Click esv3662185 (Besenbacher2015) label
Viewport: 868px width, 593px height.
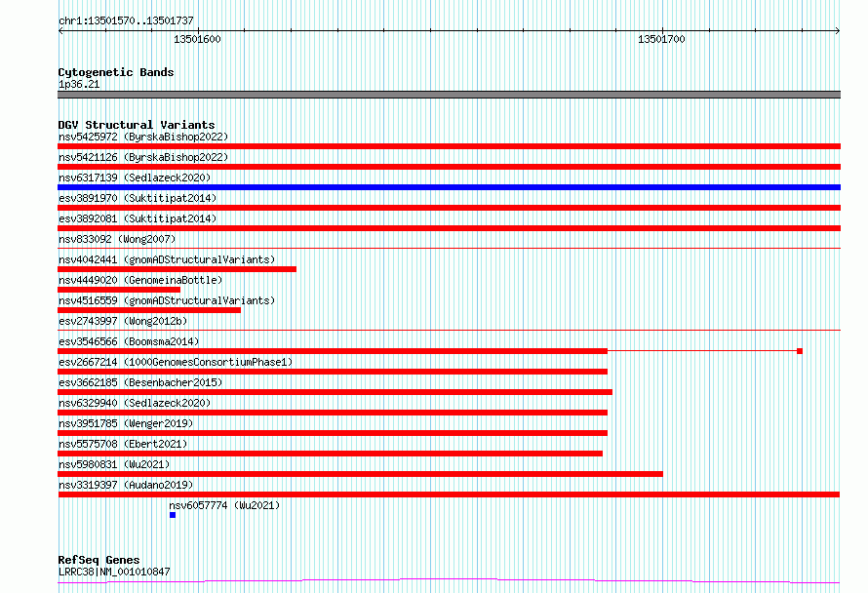140,382
